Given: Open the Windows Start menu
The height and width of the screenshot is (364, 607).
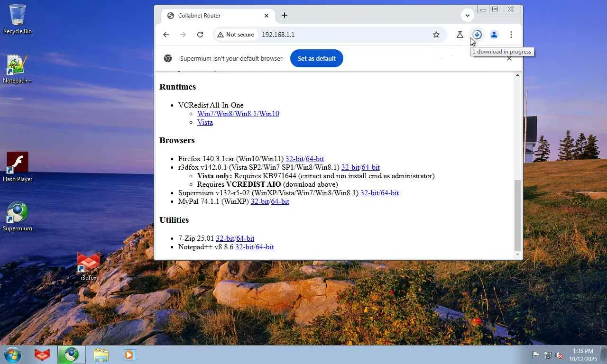Looking at the screenshot, I should [x=13, y=355].
